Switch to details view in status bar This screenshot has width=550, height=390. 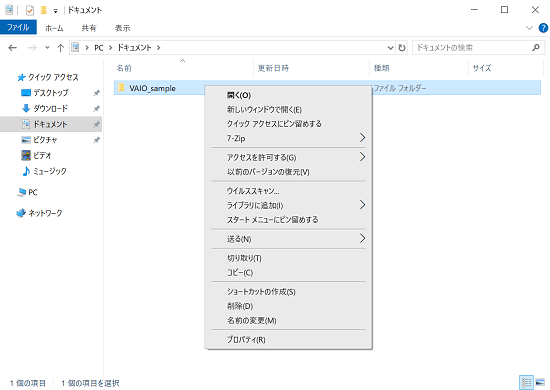(526, 383)
